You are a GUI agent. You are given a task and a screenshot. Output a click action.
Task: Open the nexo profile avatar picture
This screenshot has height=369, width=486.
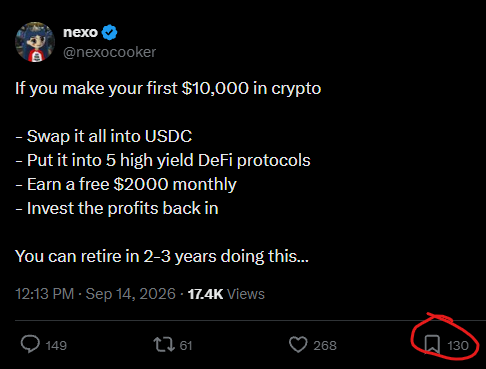coord(35,42)
